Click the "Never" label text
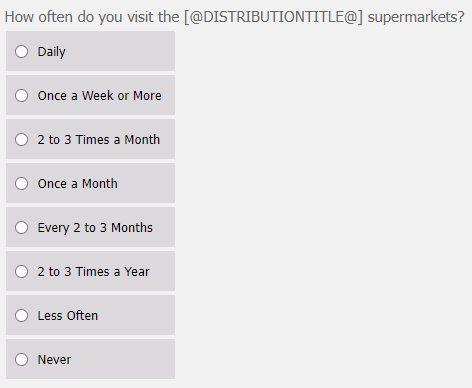This screenshot has height=388, width=472. point(54,360)
